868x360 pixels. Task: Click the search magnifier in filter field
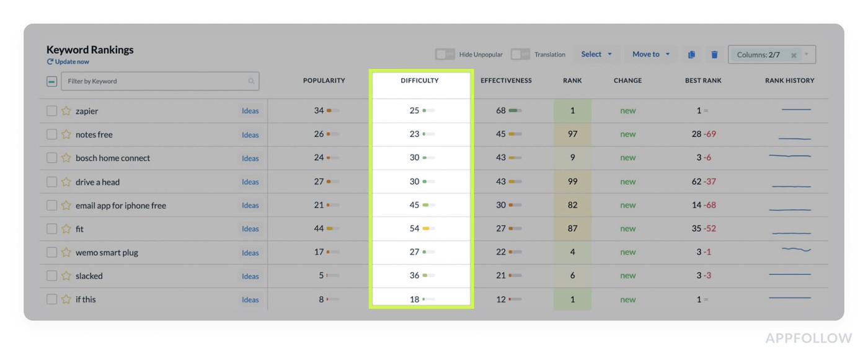(251, 81)
